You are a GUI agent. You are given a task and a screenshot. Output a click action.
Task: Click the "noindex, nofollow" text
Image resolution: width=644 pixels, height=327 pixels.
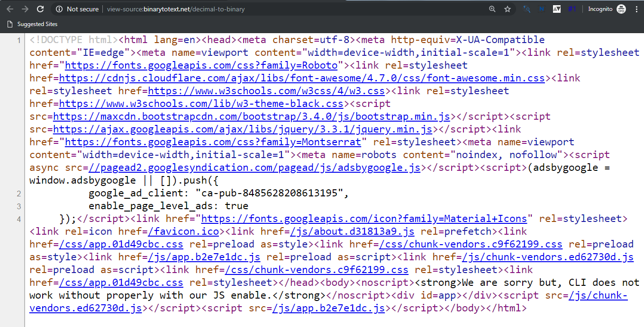[506, 155]
